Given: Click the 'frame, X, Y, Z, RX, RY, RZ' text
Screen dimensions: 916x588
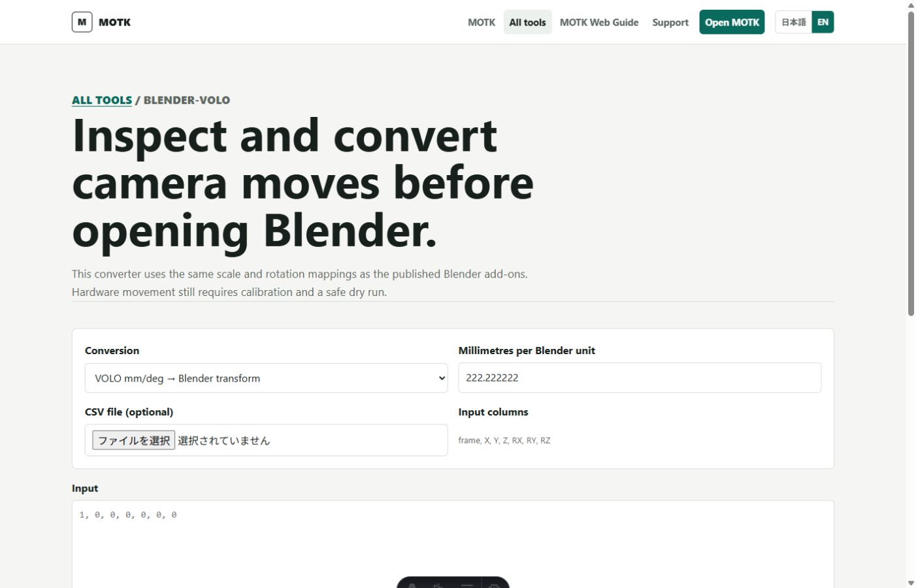Looking at the screenshot, I should pos(504,440).
